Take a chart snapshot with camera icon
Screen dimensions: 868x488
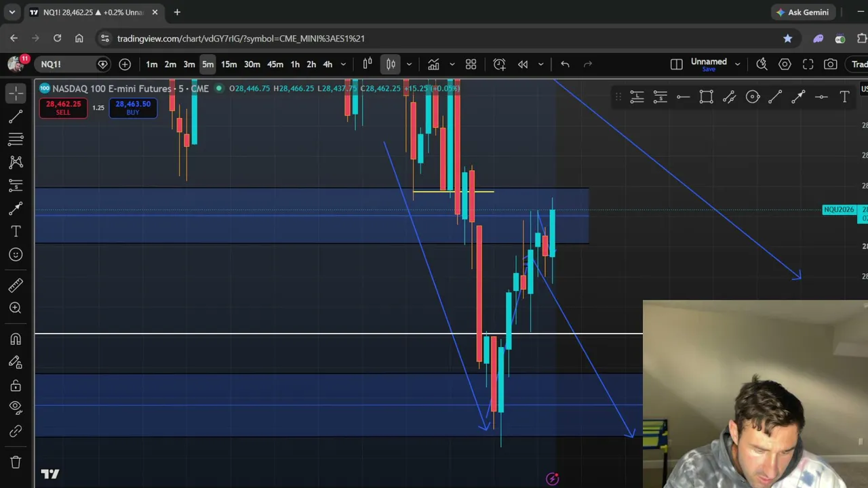click(x=831, y=64)
